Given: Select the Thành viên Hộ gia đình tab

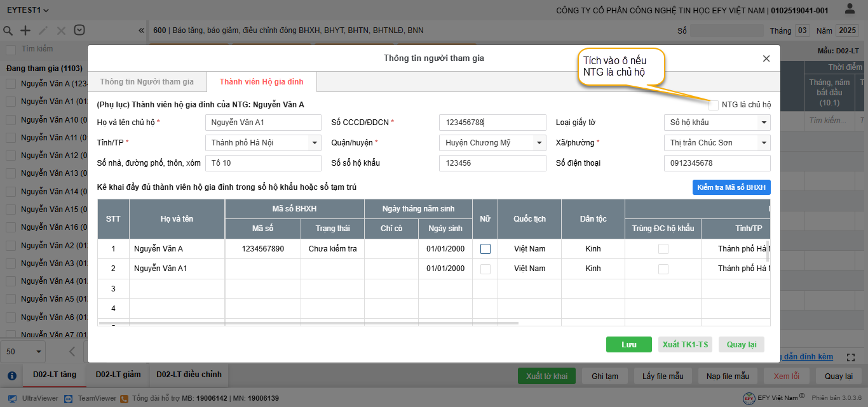Looking at the screenshot, I should pyautogui.click(x=261, y=82).
